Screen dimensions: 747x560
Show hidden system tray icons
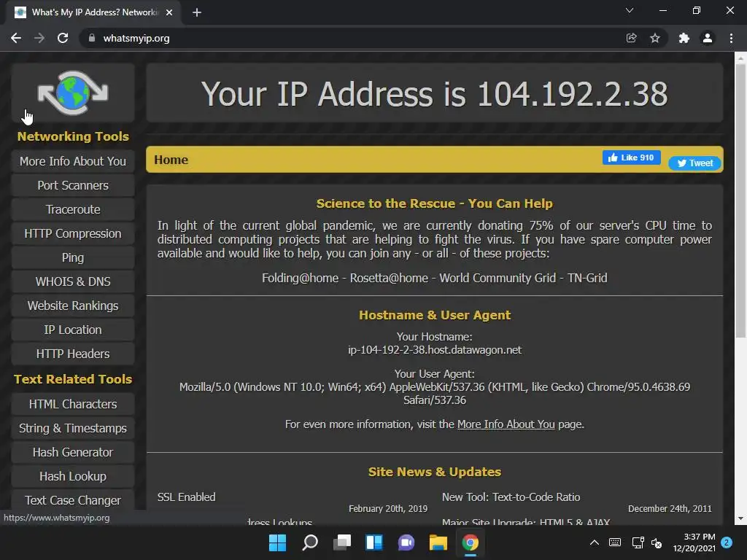pyautogui.click(x=595, y=542)
